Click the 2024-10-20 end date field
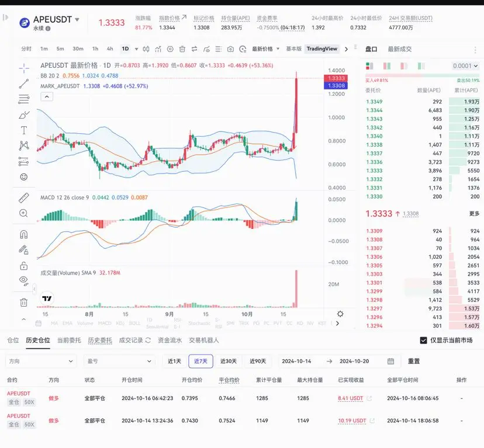Image resolution: width=484 pixels, height=448 pixels. 354,362
